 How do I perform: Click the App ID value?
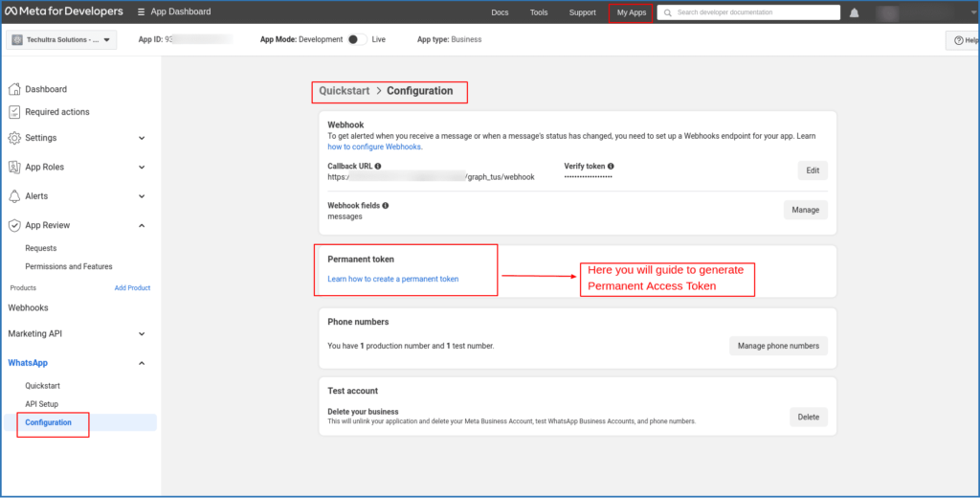(x=199, y=39)
